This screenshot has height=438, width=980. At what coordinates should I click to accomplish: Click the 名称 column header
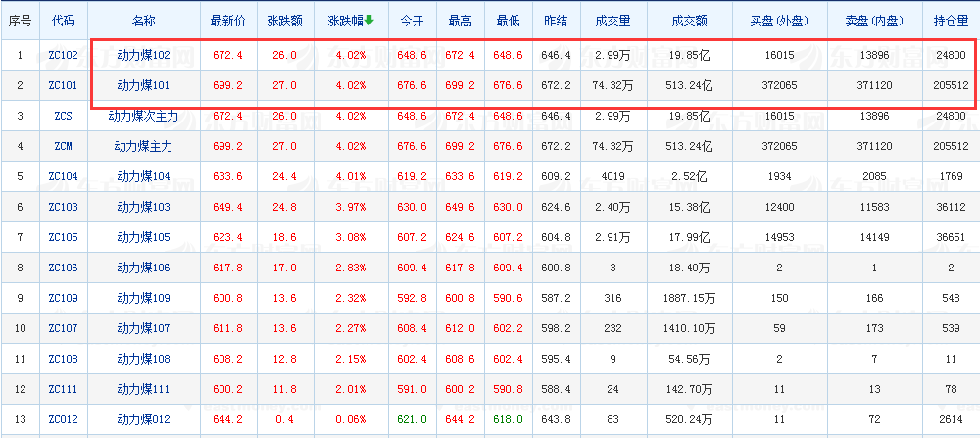click(144, 21)
